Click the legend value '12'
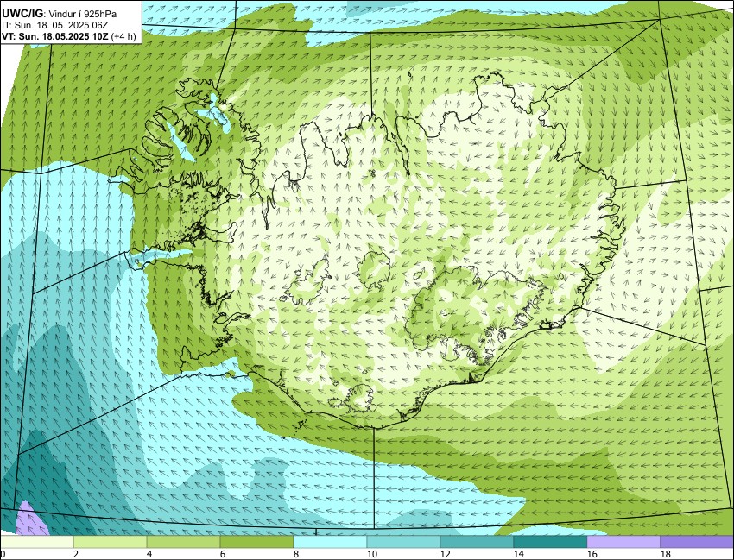Image resolution: width=734 pixels, height=560 pixels. pos(446,554)
